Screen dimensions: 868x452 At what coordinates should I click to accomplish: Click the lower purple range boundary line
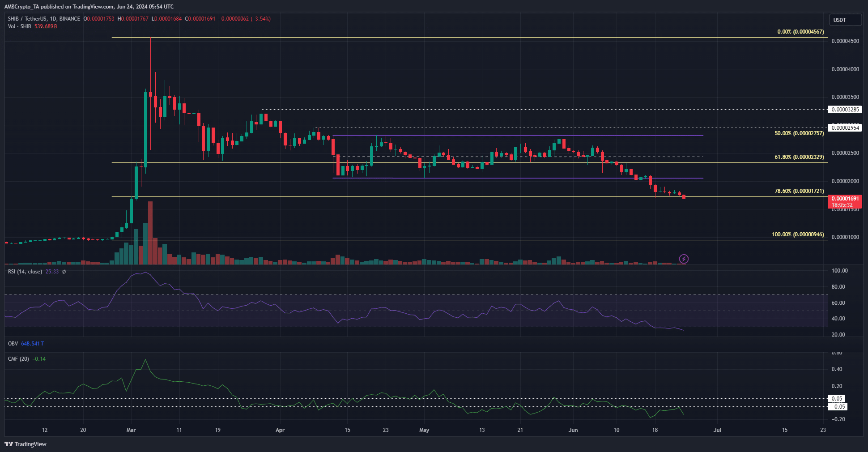click(x=518, y=178)
